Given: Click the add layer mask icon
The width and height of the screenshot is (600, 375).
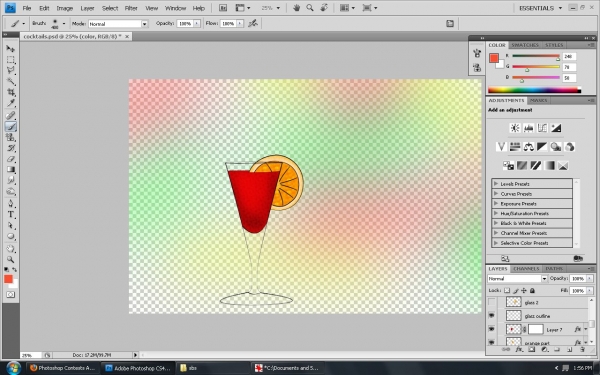Looking at the screenshot, I should [x=532, y=350].
